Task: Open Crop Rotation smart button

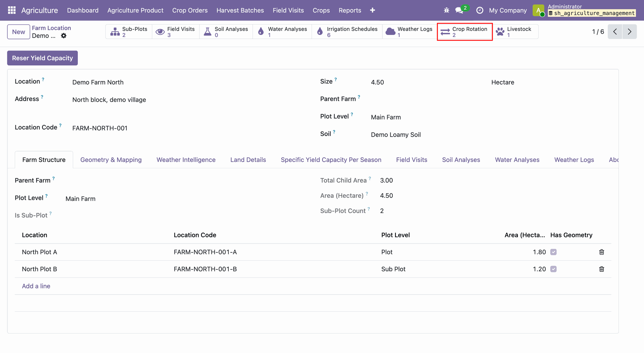Action: click(x=465, y=32)
